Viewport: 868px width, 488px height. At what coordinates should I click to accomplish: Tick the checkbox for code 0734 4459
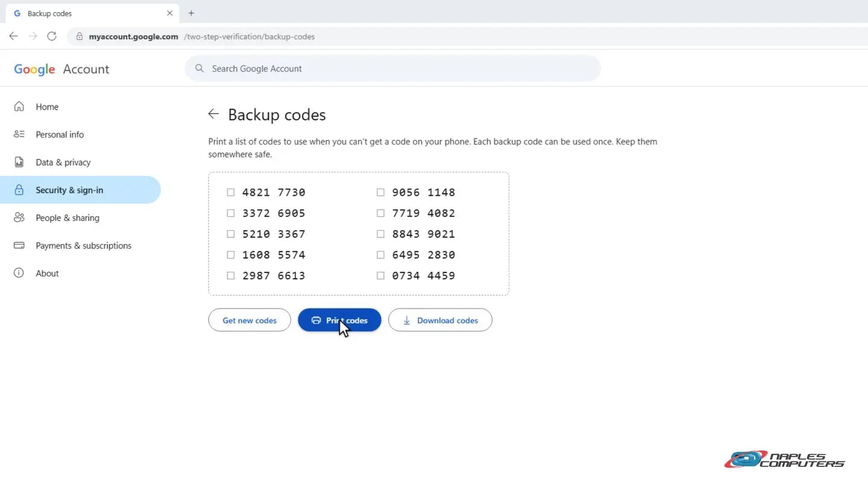pyautogui.click(x=380, y=275)
